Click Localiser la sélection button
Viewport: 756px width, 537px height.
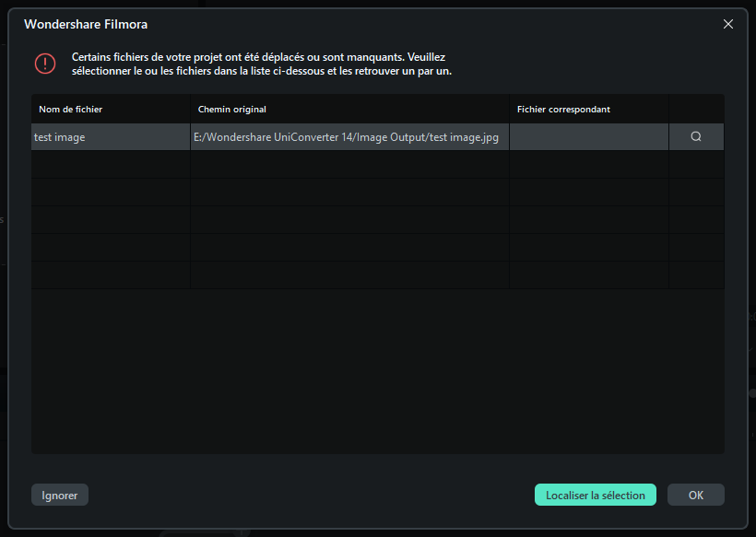595,495
